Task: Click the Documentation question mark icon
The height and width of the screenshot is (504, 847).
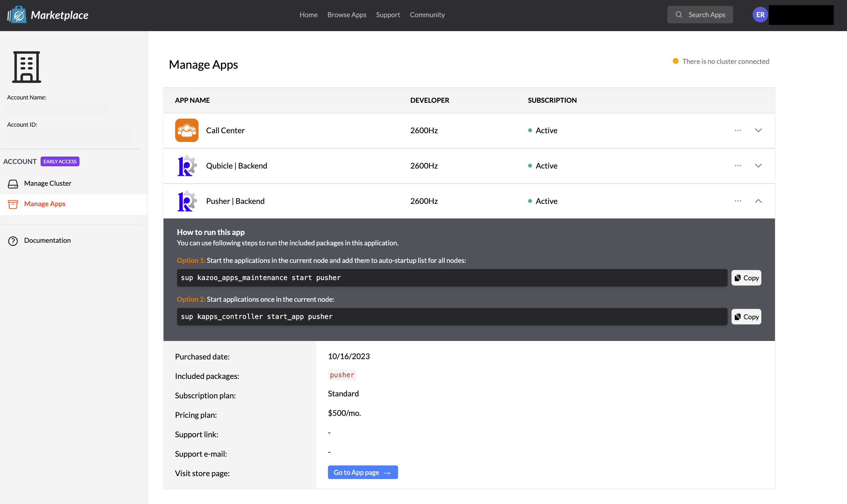Action: 13,241
